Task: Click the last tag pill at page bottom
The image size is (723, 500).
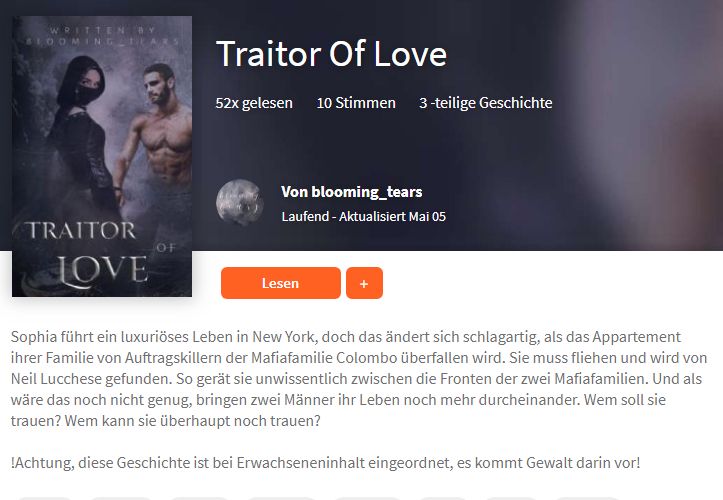Action: [x=588, y=498]
